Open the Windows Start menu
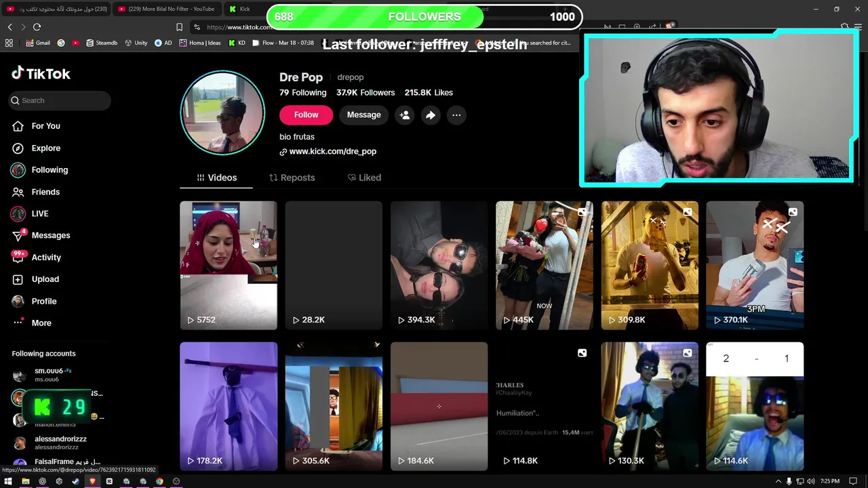The image size is (868, 488). point(8,481)
